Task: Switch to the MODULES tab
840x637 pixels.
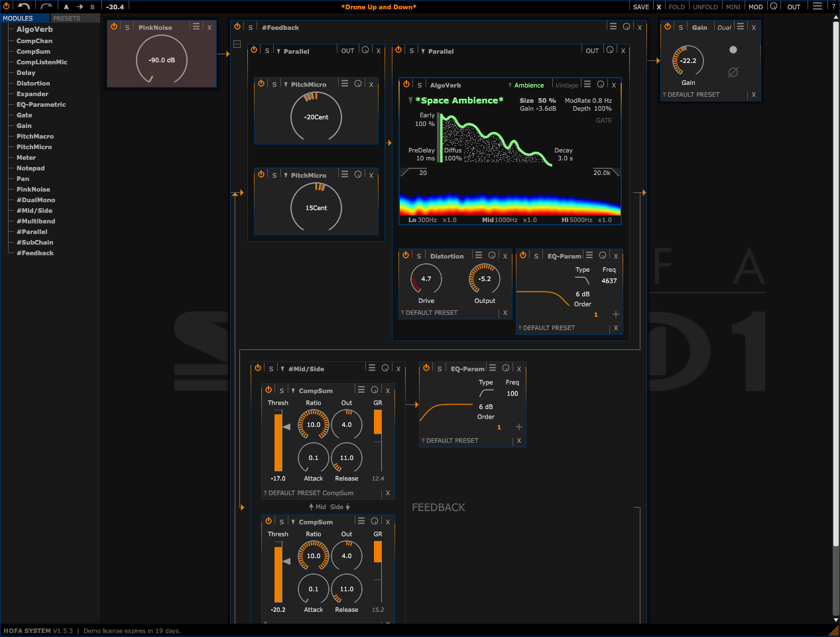Action: [25, 18]
